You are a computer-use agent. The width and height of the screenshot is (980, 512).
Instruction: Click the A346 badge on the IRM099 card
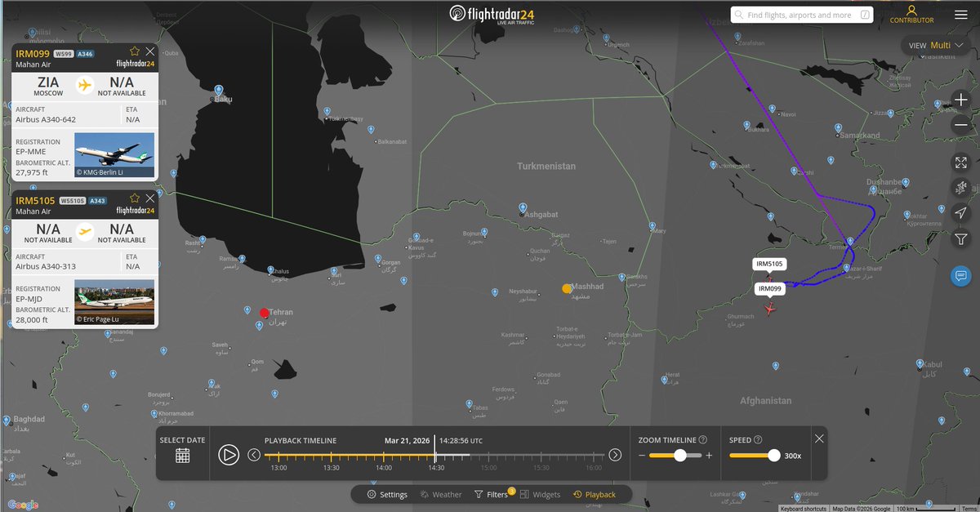point(86,54)
